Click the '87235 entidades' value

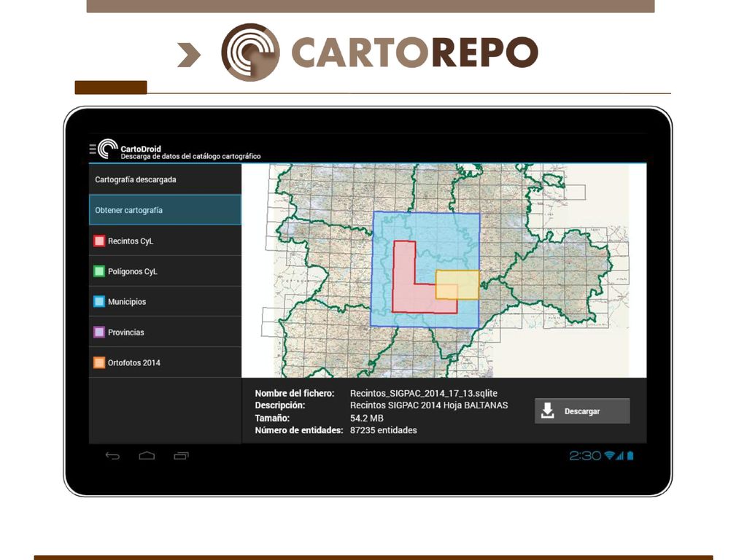pyautogui.click(x=384, y=430)
